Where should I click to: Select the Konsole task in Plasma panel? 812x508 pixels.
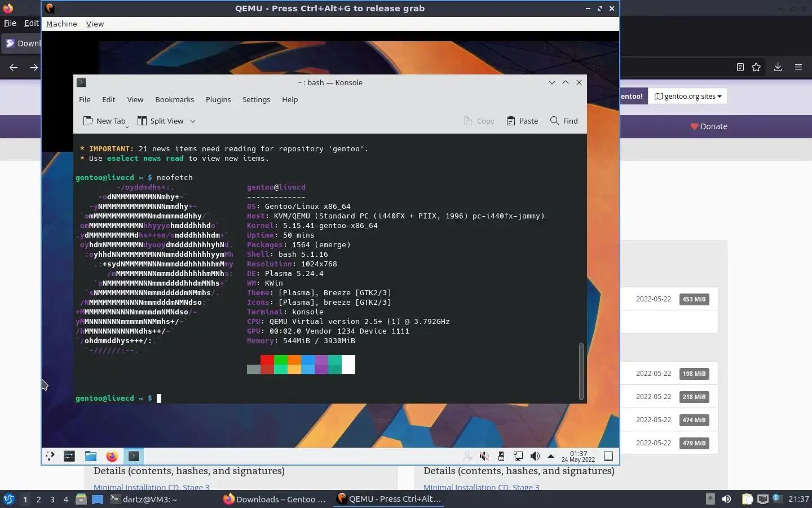click(134, 456)
